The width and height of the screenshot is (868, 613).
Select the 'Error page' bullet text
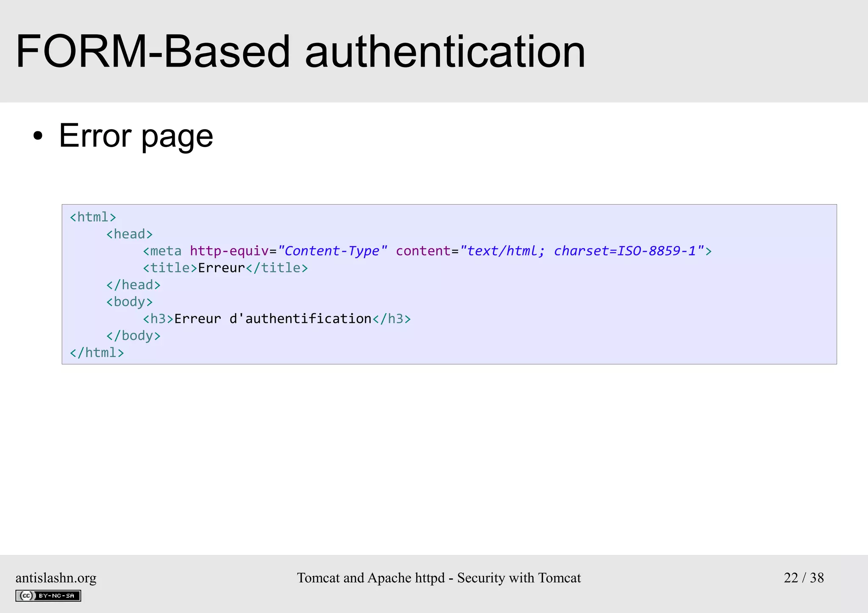136,136
